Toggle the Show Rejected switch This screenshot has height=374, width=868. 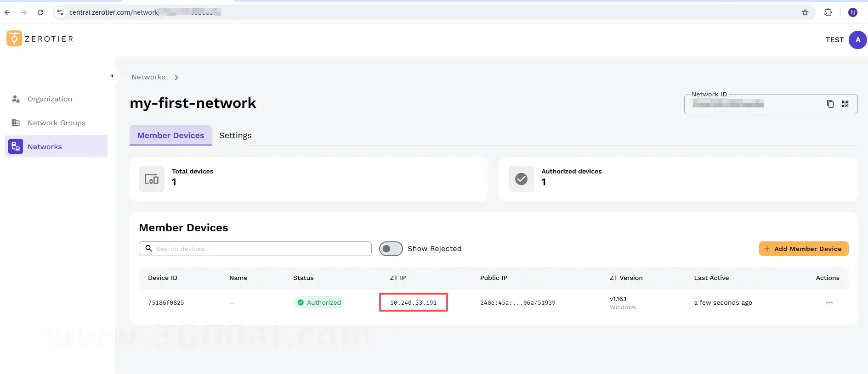pyautogui.click(x=391, y=249)
